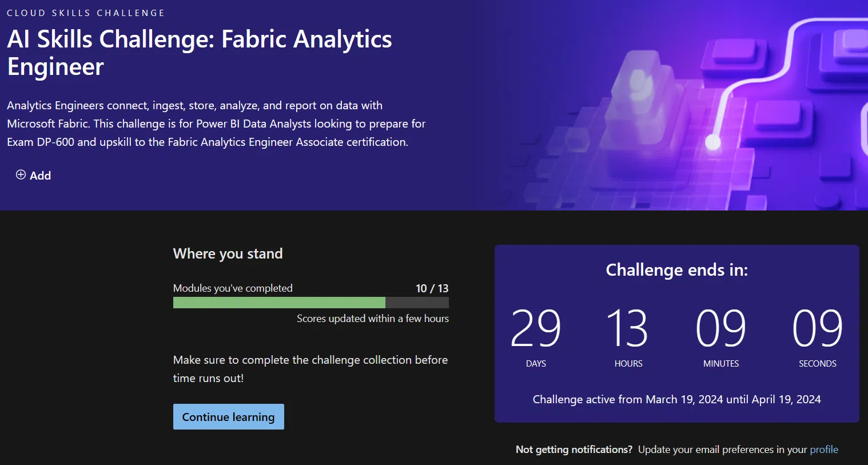The image size is (868, 465).
Task: Click the Scores updated within a few hours note
Action: point(372,319)
